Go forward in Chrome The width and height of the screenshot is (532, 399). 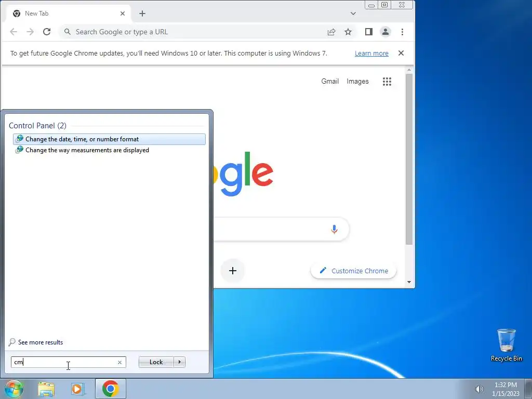point(30,32)
